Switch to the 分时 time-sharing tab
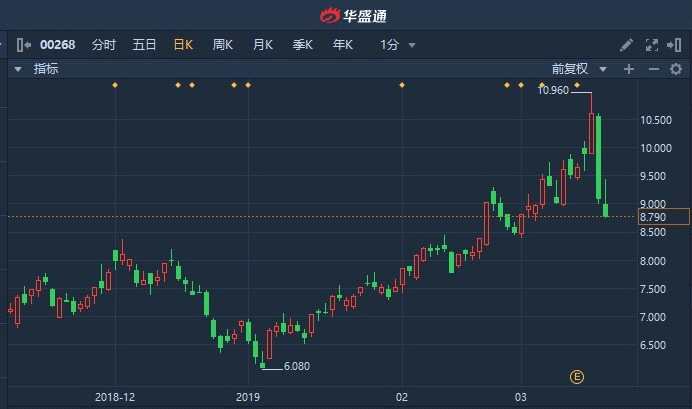This screenshot has width=692, height=409. tap(104, 45)
